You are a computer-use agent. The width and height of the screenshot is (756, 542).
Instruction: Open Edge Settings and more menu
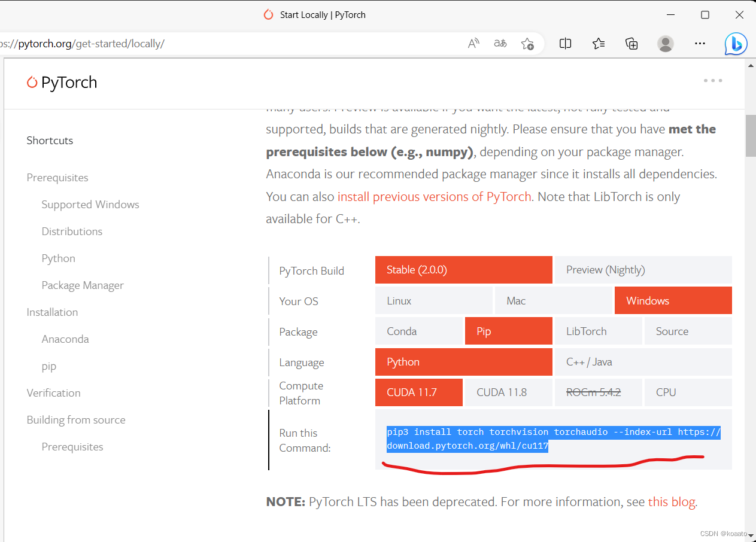coord(700,43)
